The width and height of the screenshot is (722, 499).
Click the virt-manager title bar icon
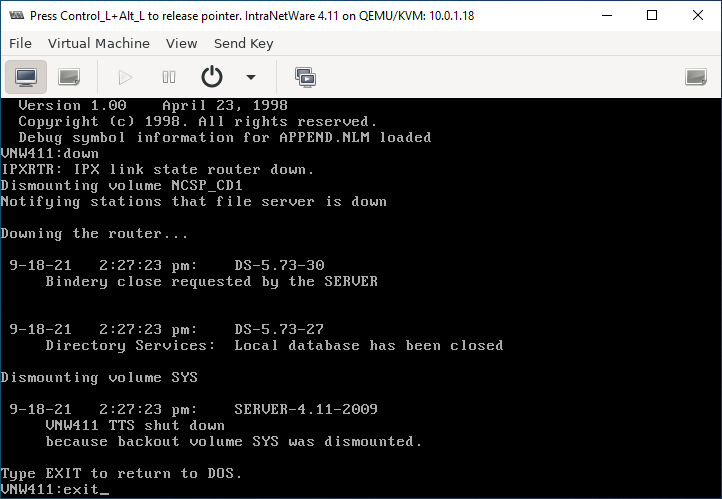16,15
